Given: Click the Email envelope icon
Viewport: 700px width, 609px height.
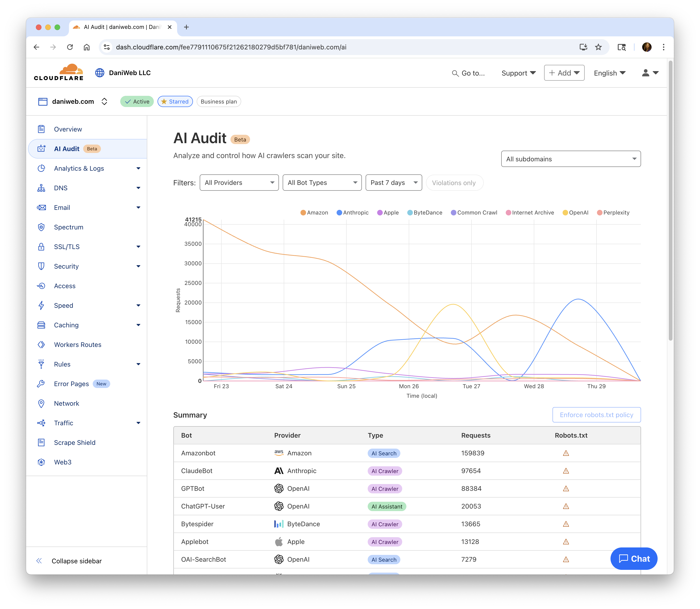Looking at the screenshot, I should click(41, 208).
